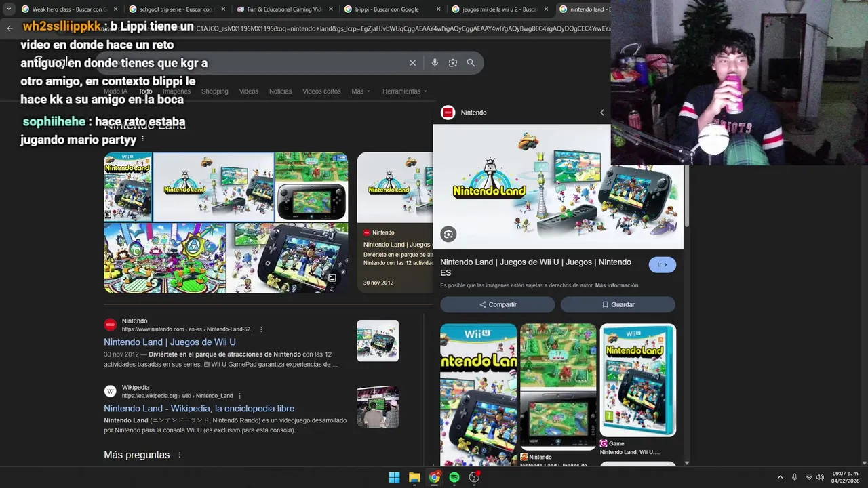The image size is (868, 488).
Task: Go back with the browser back arrow
Action: point(9,28)
